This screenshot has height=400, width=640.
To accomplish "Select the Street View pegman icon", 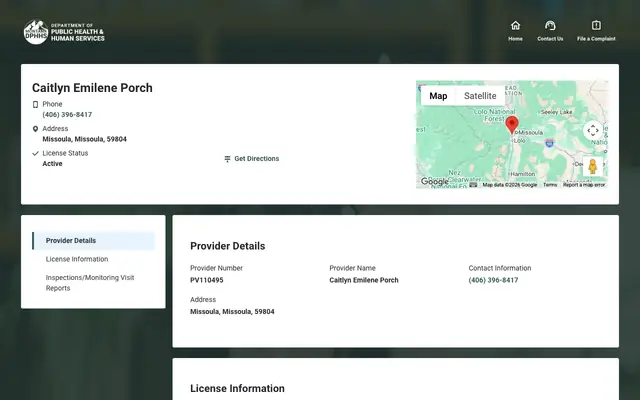I will click(x=593, y=166).
